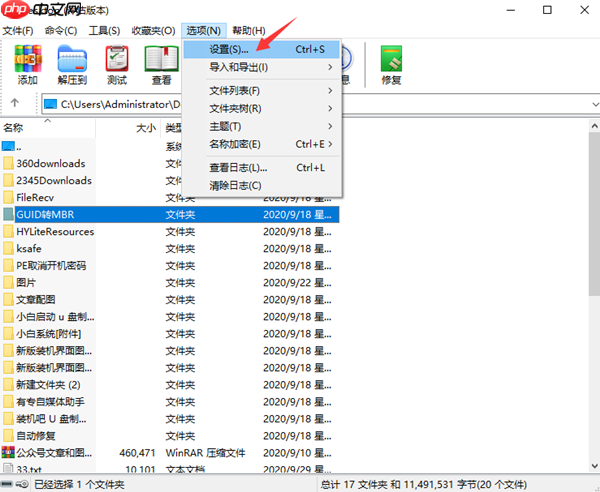Click the file list scroll up arrow
The width and height of the screenshot is (600, 492).
[x=594, y=126]
